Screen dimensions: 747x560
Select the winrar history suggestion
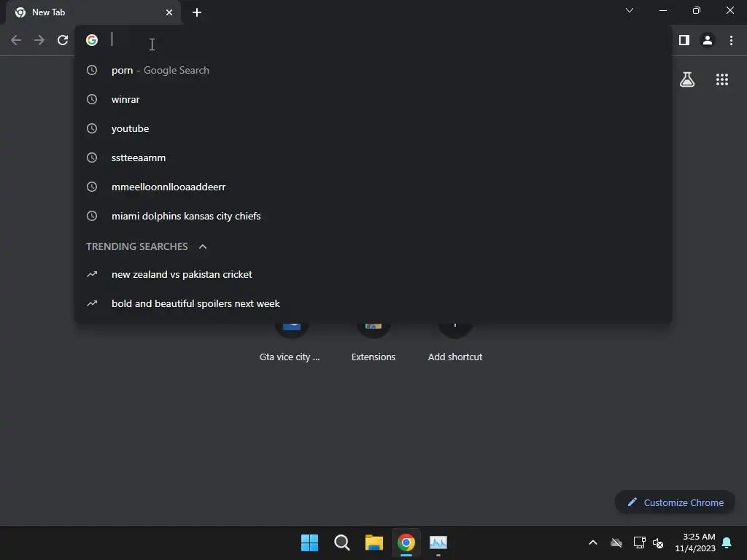tap(373, 99)
